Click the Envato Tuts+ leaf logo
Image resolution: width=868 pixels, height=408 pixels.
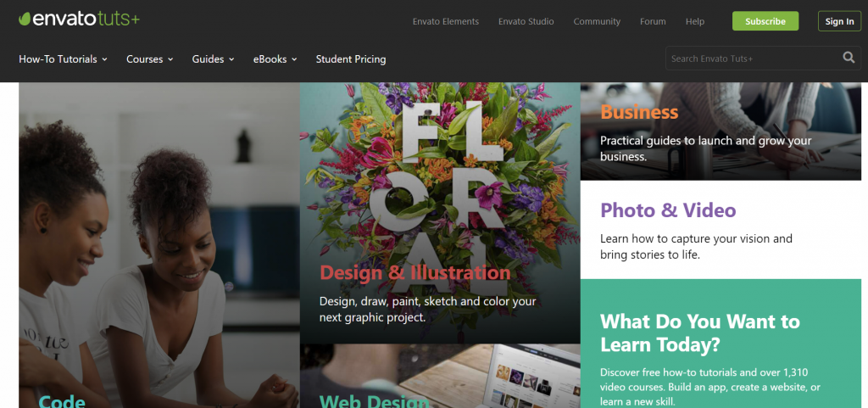coord(25,20)
